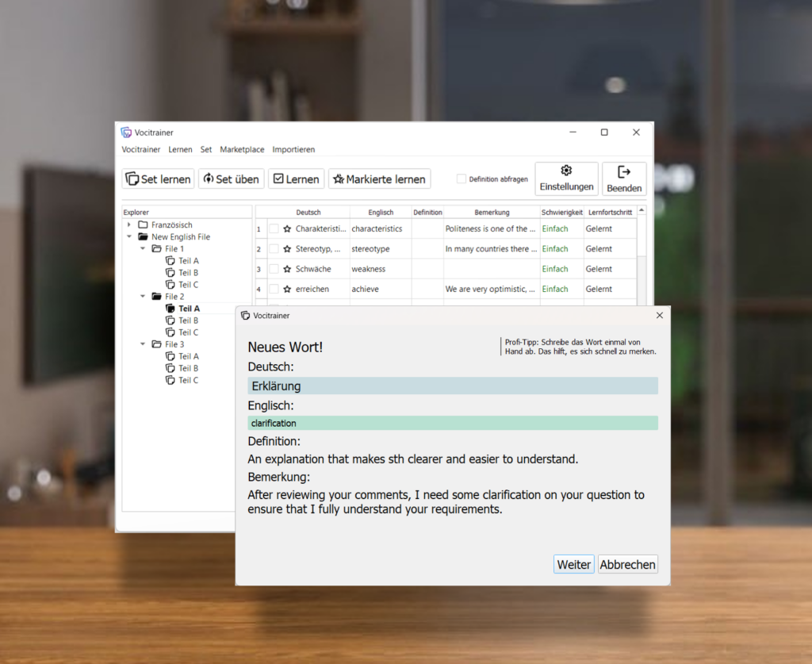The width and height of the screenshot is (812, 664).
Task: Star the word 'Schwäche' in row 3
Action: click(287, 269)
